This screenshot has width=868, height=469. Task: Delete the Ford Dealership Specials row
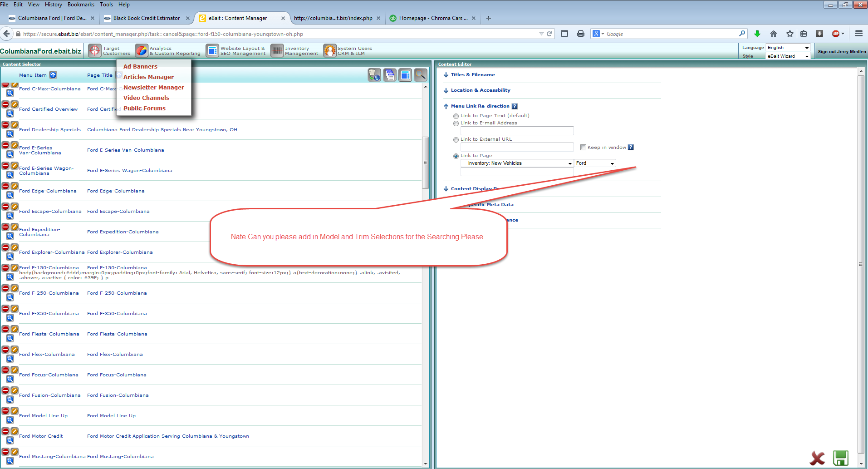coord(5,125)
